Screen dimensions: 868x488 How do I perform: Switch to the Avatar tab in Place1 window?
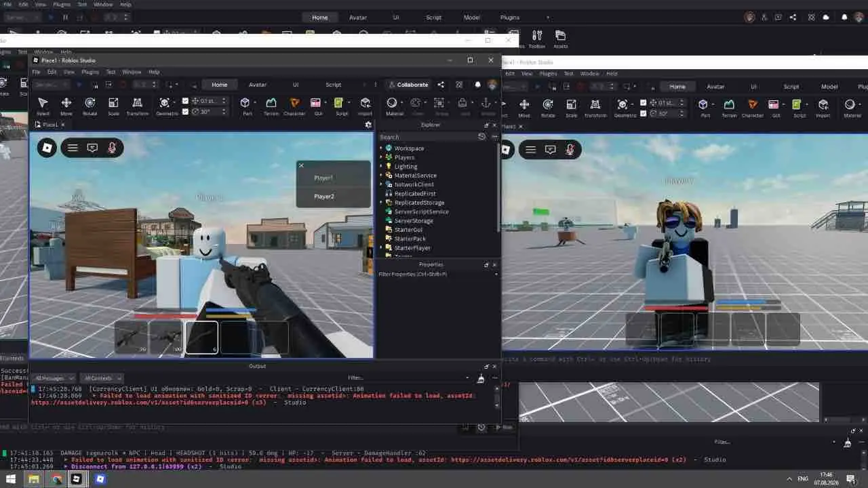[x=258, y=85]
